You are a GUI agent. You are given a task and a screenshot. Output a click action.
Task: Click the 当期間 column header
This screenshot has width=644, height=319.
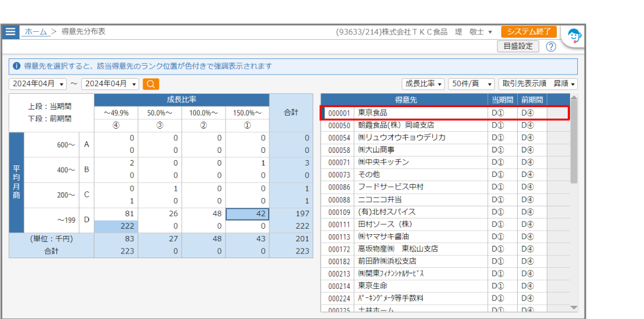503,99
